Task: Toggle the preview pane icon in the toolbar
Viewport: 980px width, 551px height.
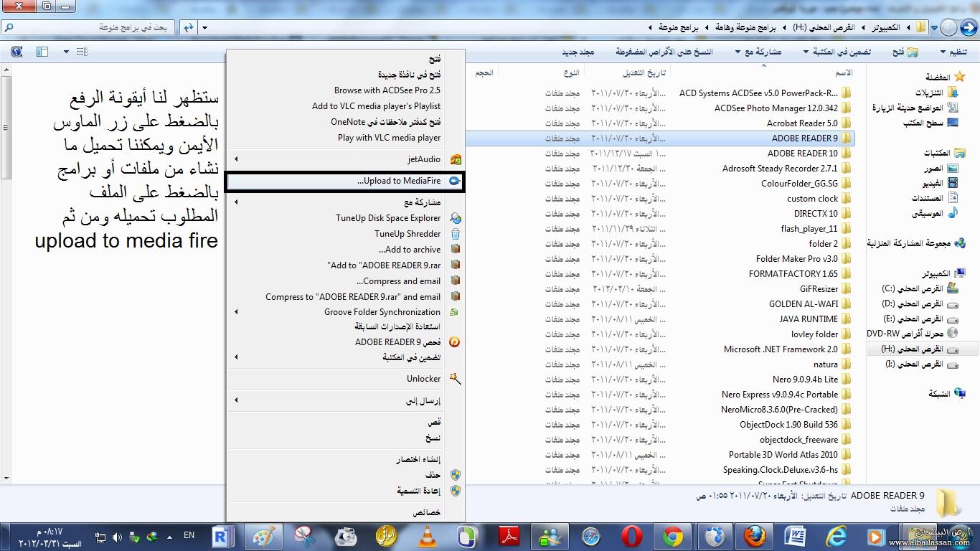Action: click(x=42, y=52)
